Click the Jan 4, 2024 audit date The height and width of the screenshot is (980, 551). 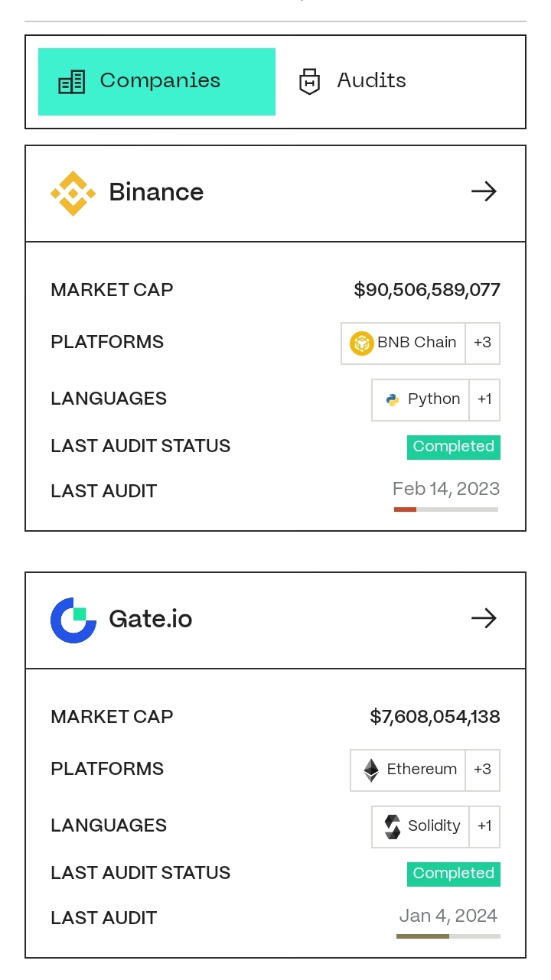[448, 916]
